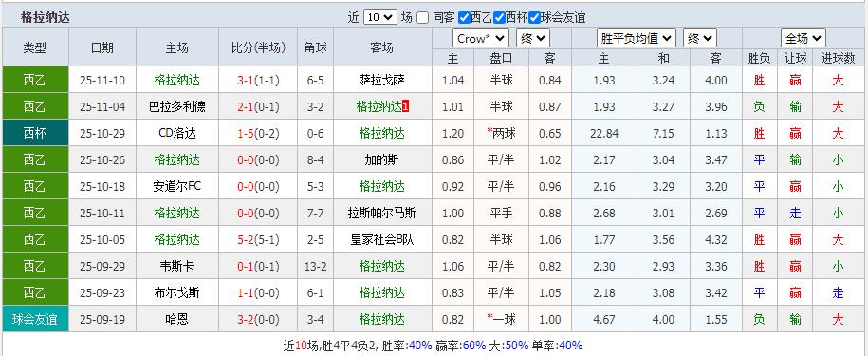This screenshot has width=868, height=356.
Task: Open the 全场 dropdown
Action: [x=803, y=39]
